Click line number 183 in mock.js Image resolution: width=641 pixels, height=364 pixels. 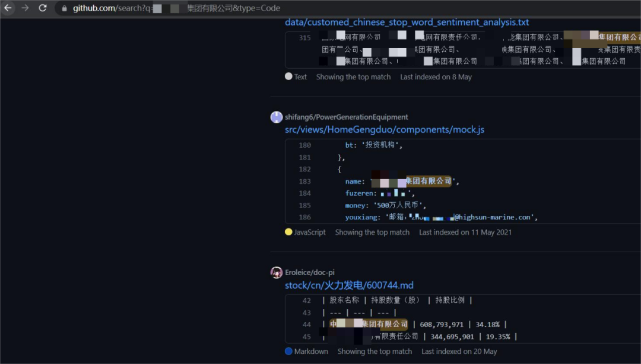[x=304, y=181]
